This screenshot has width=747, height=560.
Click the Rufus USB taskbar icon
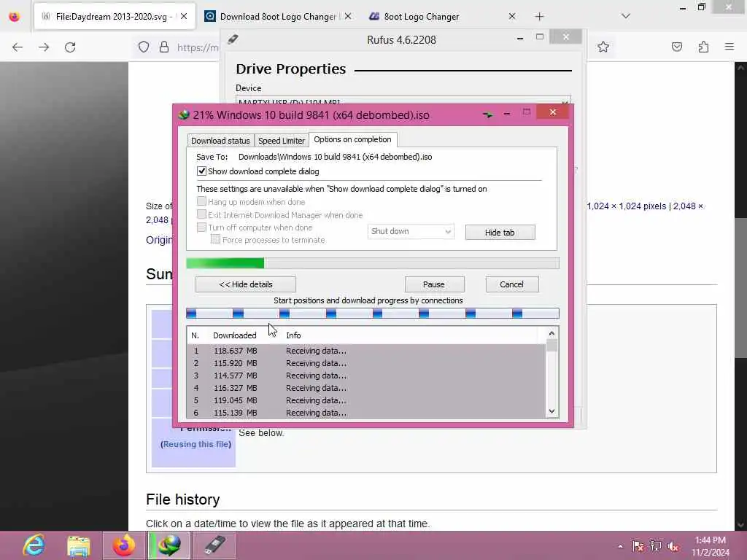tap(214, 545)
